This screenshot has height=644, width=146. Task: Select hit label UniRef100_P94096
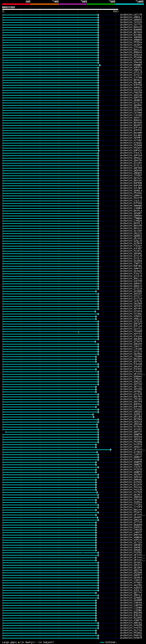point(131,63)
